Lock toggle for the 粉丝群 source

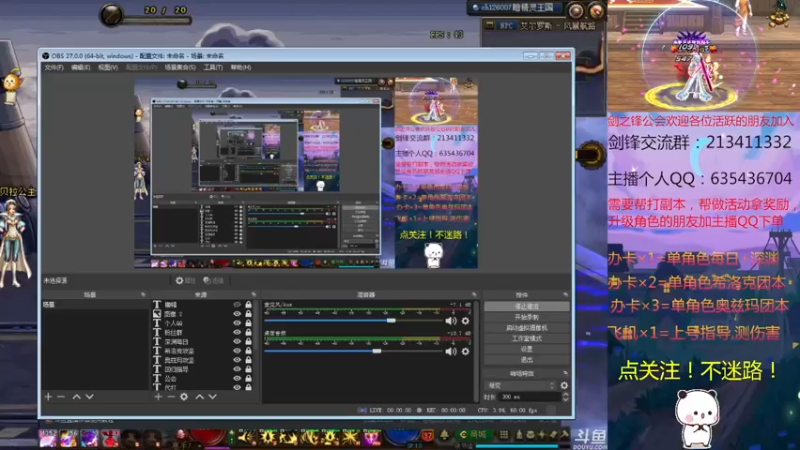248,332
